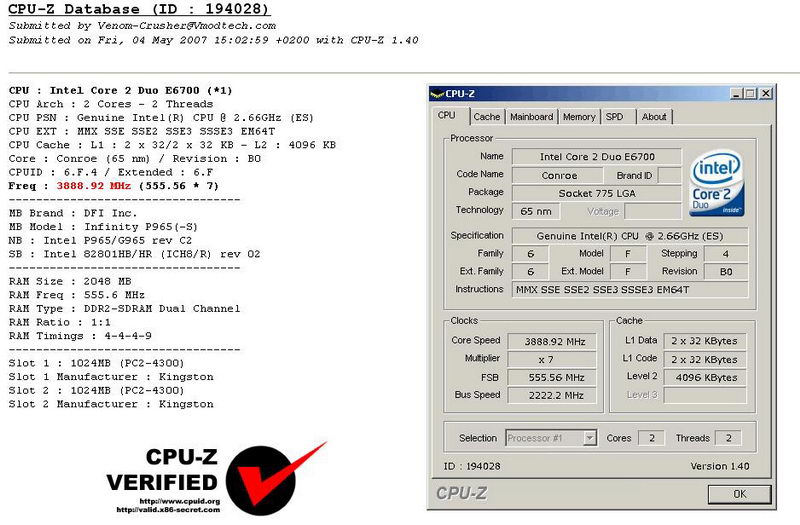Click the 'MB Brand : DFI Inc.' line
800x525 pixels.
pyautogui.click(x=73, y=213)
